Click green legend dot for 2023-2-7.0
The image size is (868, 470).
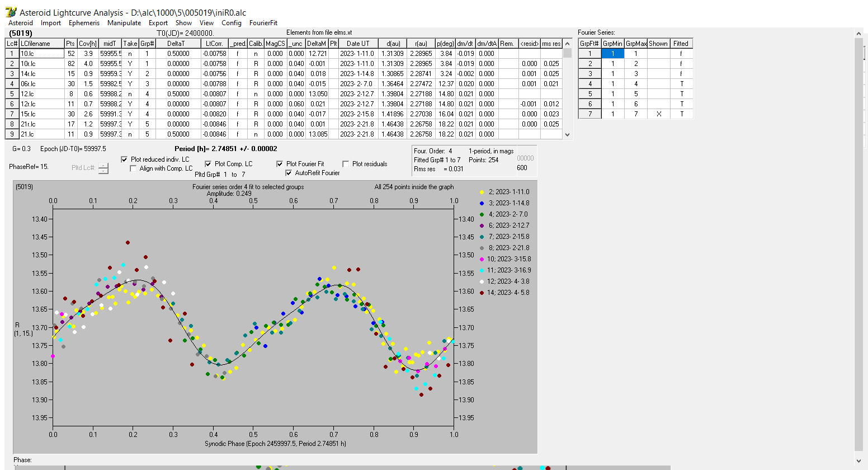[x=482, y=214]
